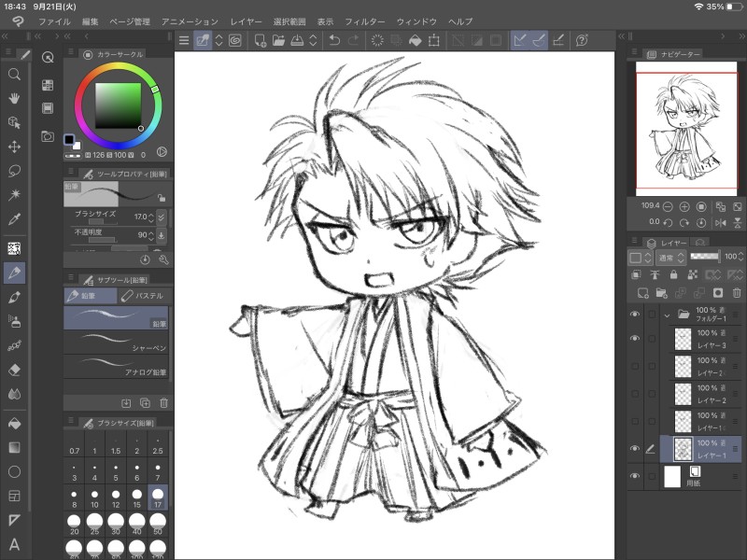Select the Move Layer tool
Viewport: 747px width, 560px height.
pos(14,147)
